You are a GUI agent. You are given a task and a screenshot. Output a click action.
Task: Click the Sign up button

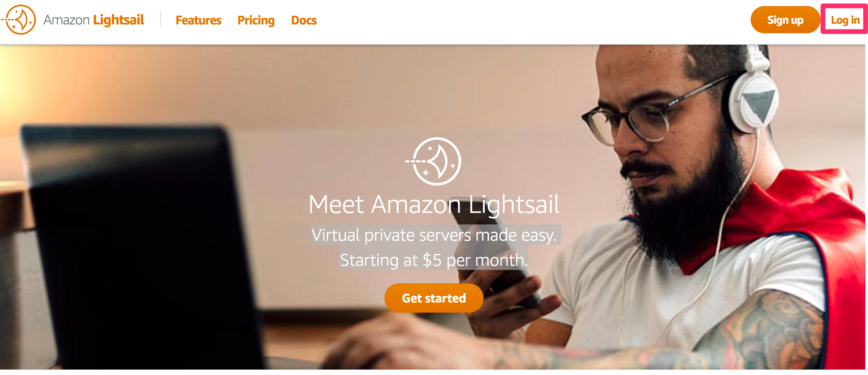point(785,20)
